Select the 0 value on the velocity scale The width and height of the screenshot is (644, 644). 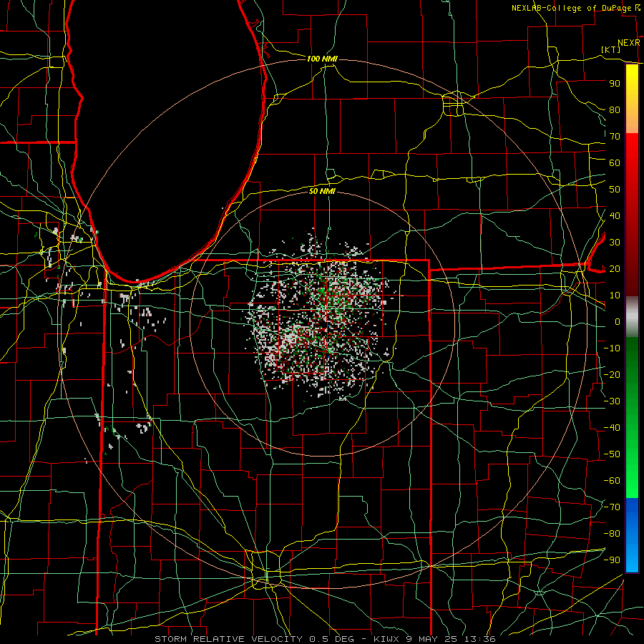[618, 321]
